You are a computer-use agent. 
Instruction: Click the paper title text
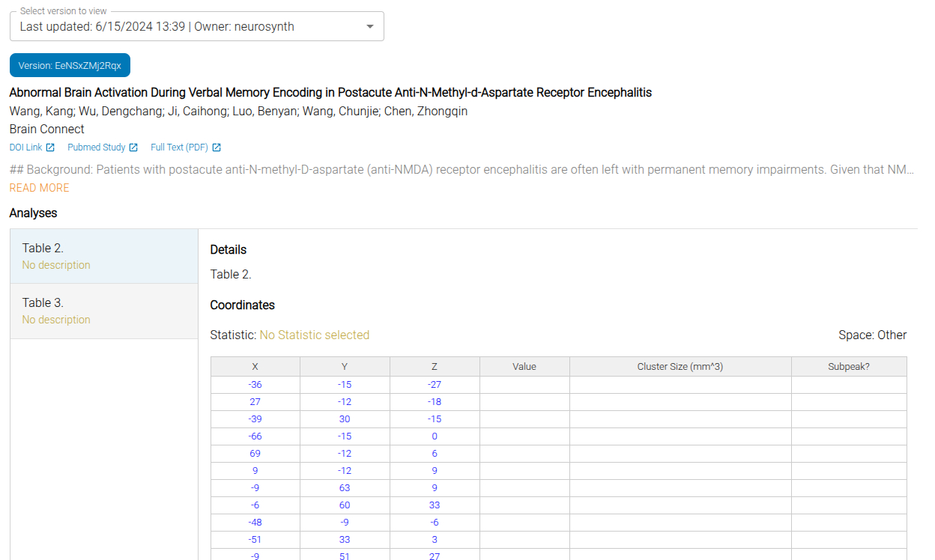tap(330, 93)
